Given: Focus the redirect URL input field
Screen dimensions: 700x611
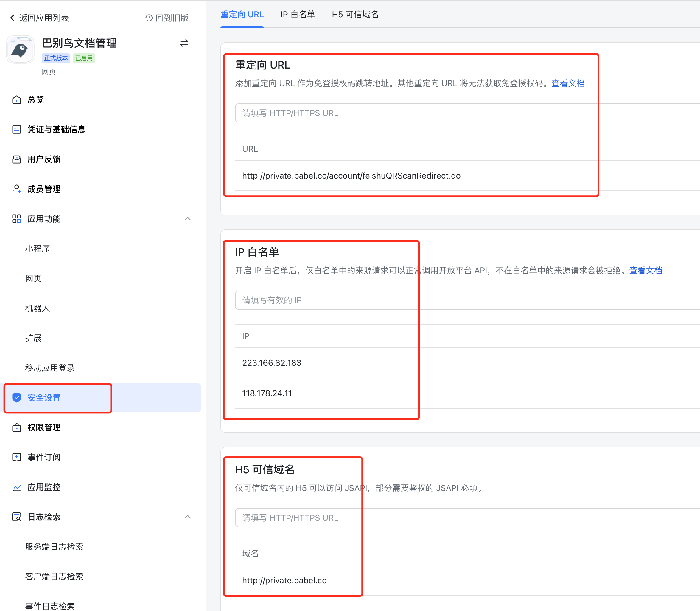Looking at the screenshot, I should coord(467,113).
